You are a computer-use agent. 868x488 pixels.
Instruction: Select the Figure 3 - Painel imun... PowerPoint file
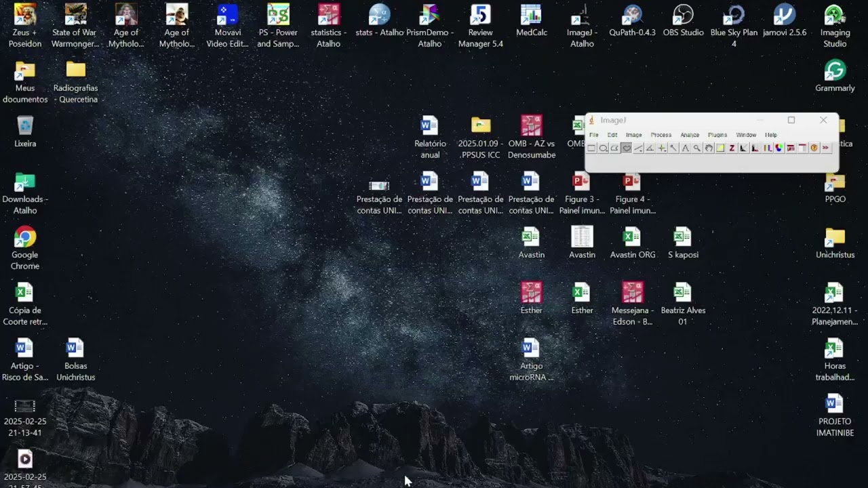582,192
